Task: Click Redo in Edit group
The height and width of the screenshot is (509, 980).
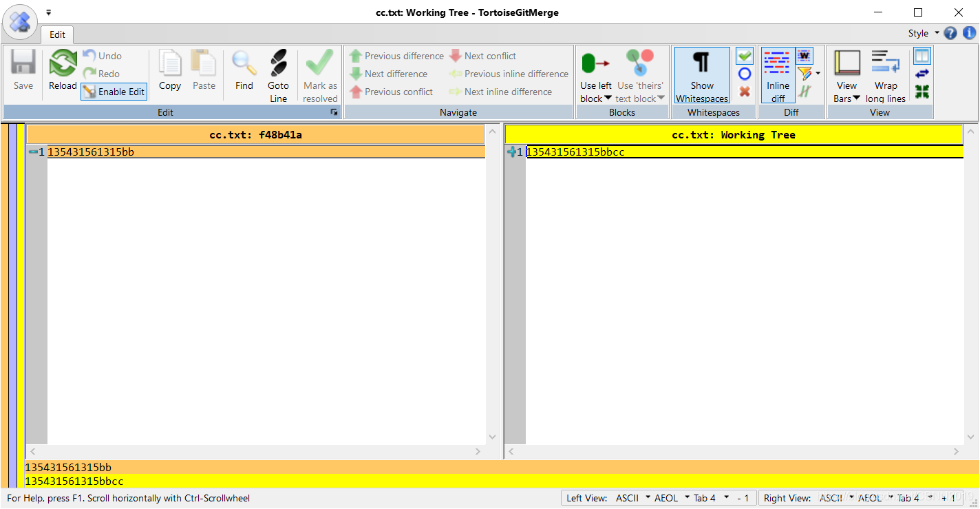Action: [101, 74]
